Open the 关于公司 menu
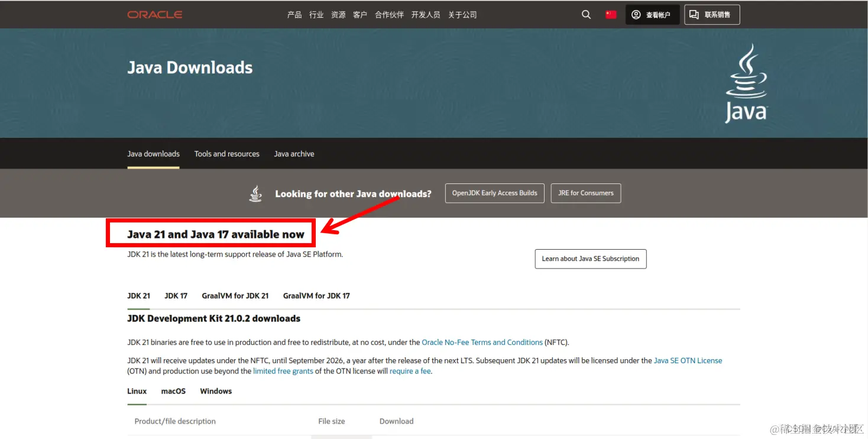This screenshot has height=439, width=868. point(462,15)
